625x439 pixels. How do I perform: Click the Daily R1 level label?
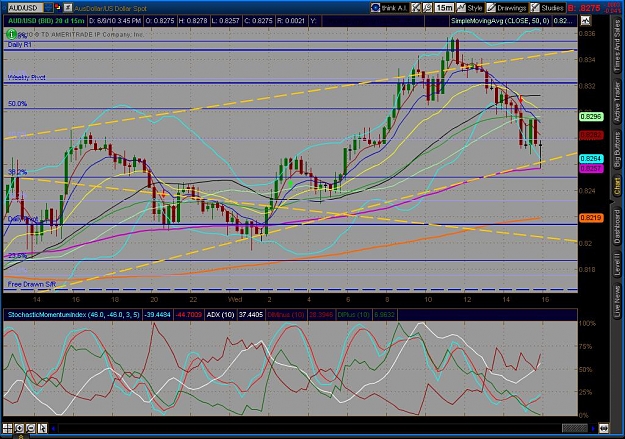20,45
